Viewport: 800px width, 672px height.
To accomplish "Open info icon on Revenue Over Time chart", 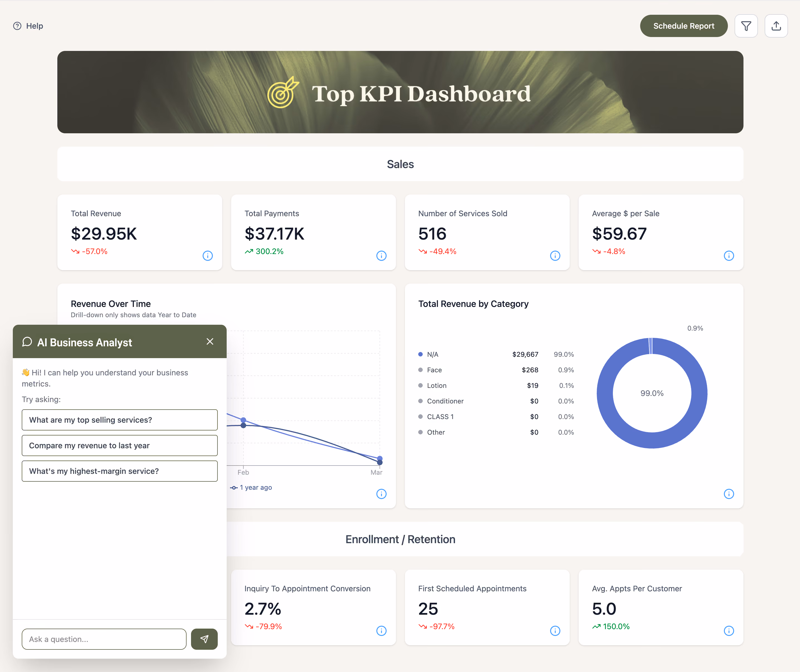I will coord(381,494).
